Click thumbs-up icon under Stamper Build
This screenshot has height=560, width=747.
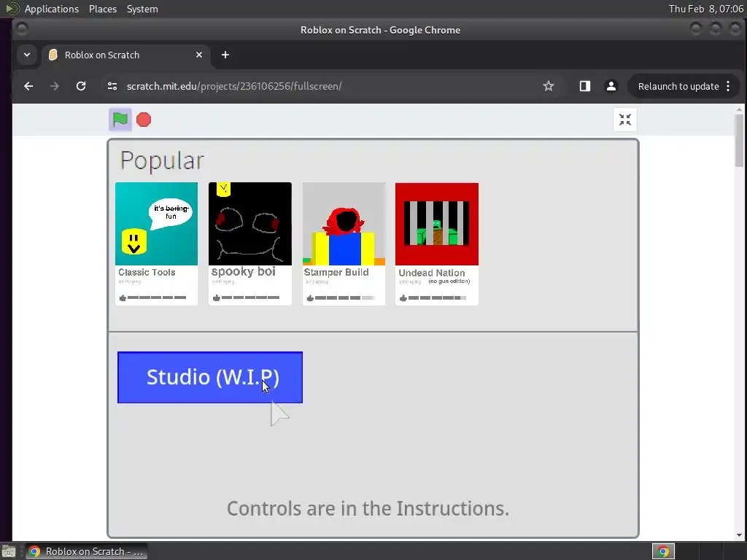click(311, 297)
